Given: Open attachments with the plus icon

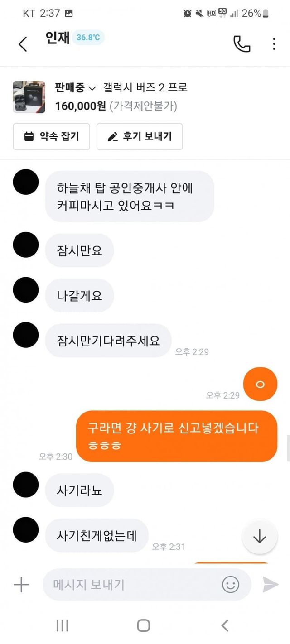Looking at the screenshot, I should (x=21, y=584).
